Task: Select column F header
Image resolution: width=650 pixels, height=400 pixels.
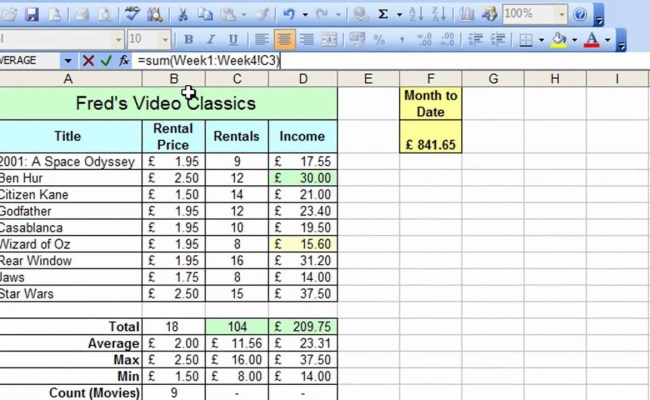Action: tap(431, 78)
